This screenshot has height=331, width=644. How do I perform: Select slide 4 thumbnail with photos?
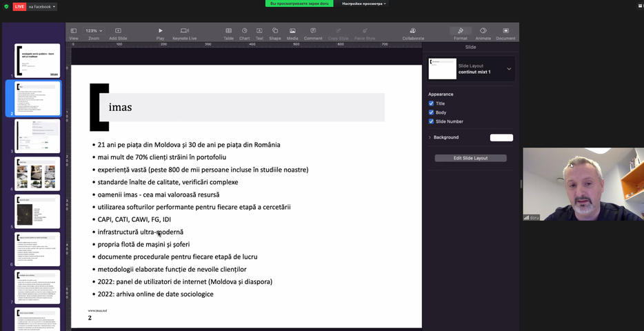37,174
